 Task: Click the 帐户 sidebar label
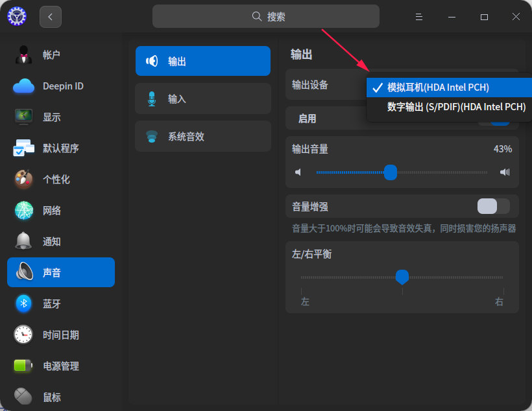point(51,54)
